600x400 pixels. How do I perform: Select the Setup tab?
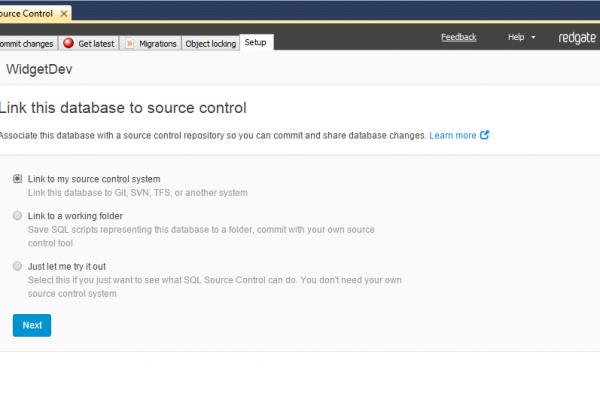point(256,42)
